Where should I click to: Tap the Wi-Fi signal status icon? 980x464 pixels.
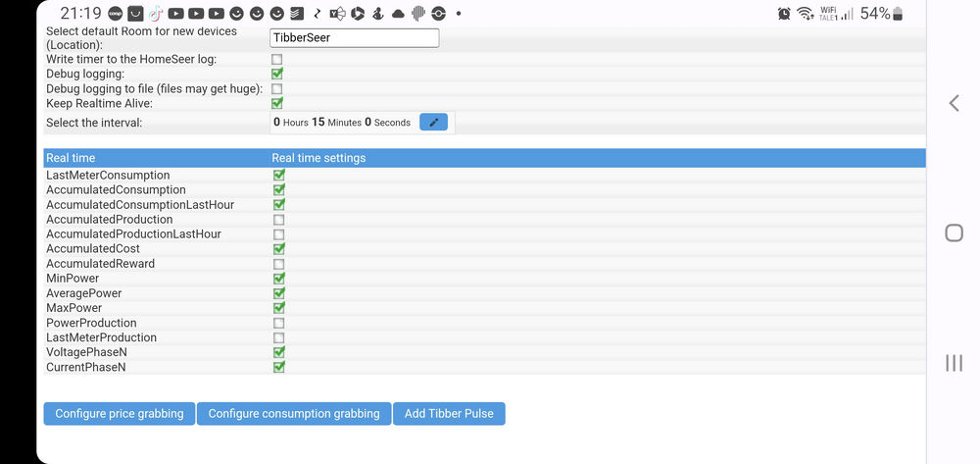(806, 14)
